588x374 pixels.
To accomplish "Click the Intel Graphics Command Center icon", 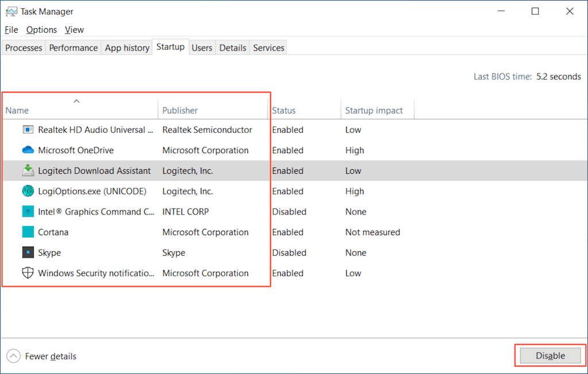I will point(28,212).
